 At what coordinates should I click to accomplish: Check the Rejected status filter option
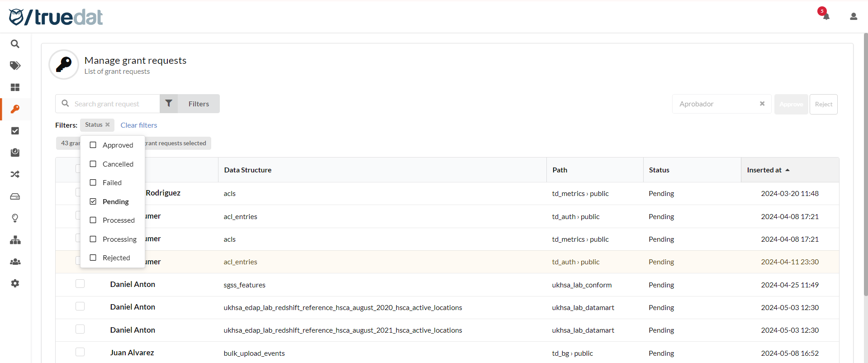coord(93,258)
